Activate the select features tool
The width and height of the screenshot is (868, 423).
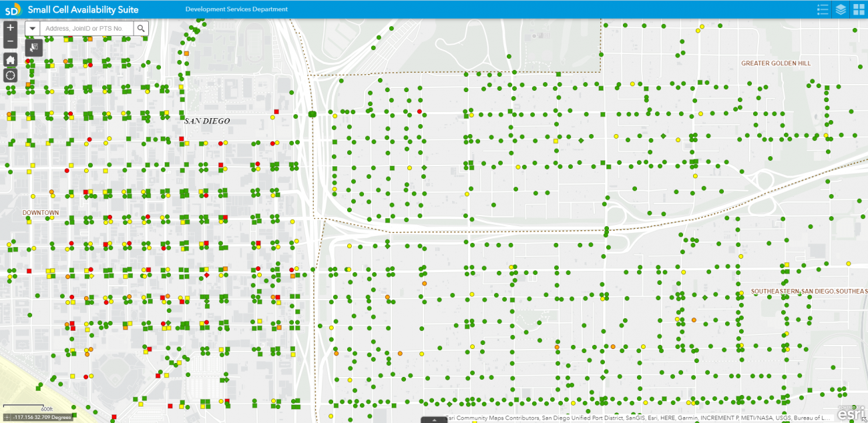click(33, 47)
